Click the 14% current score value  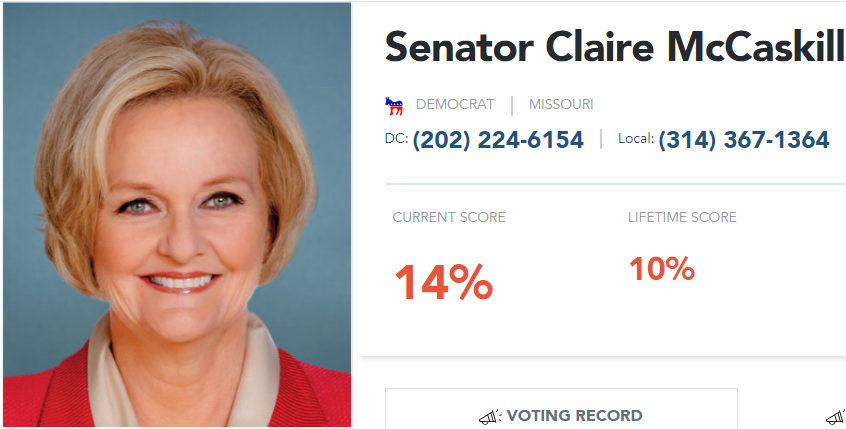coord(443,282)
